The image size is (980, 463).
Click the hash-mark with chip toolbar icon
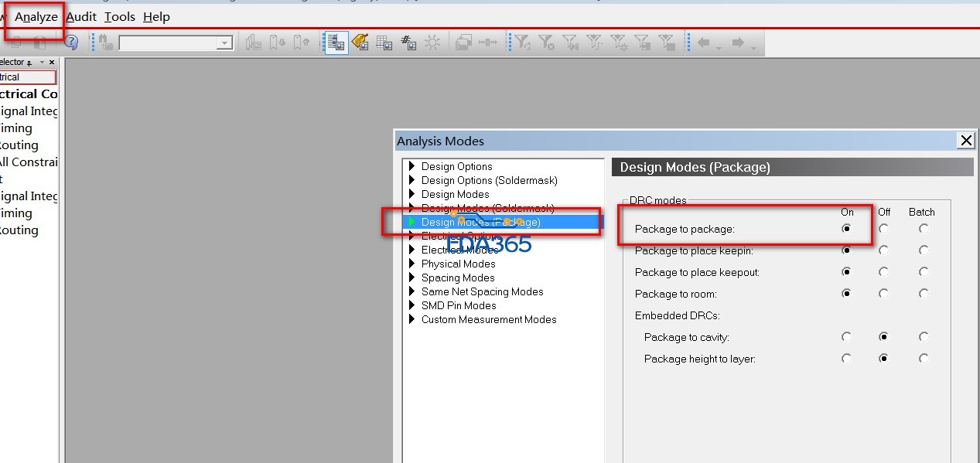pos(408,43)
